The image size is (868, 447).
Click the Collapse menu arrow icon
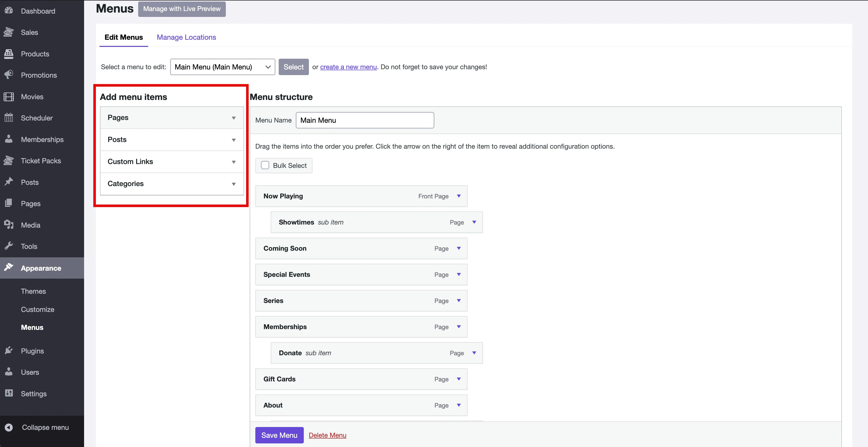click(9, 427)
